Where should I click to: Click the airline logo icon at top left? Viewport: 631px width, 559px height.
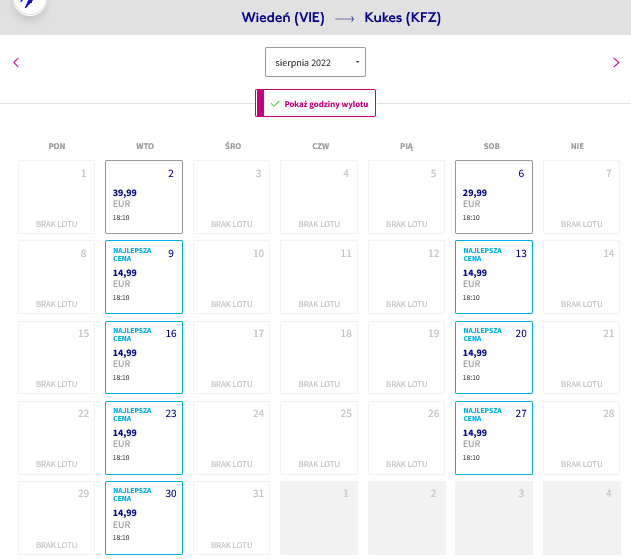pos(30,5)
